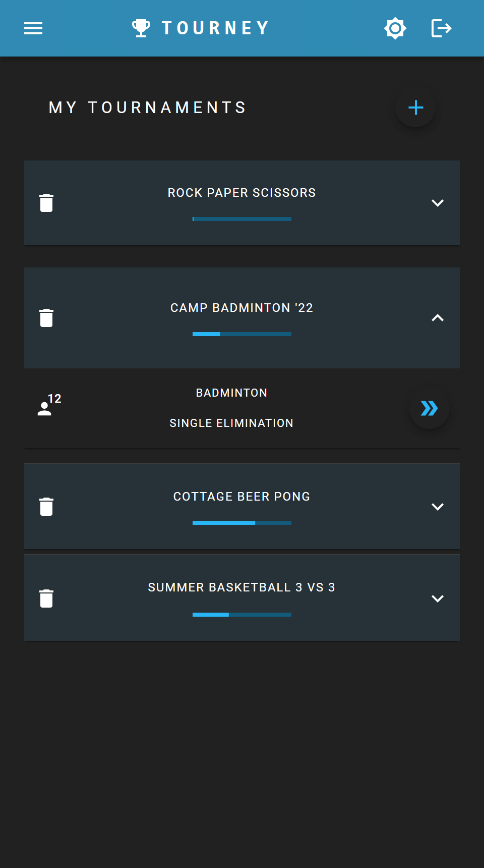This screenshot has width=484, height=868.
Task: Collapse the Camp Badminton '22 card
Action: tap(438, 318)
